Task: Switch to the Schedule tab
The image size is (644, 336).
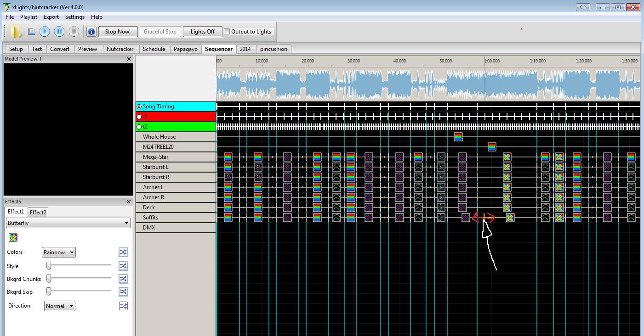Action: 154,49
